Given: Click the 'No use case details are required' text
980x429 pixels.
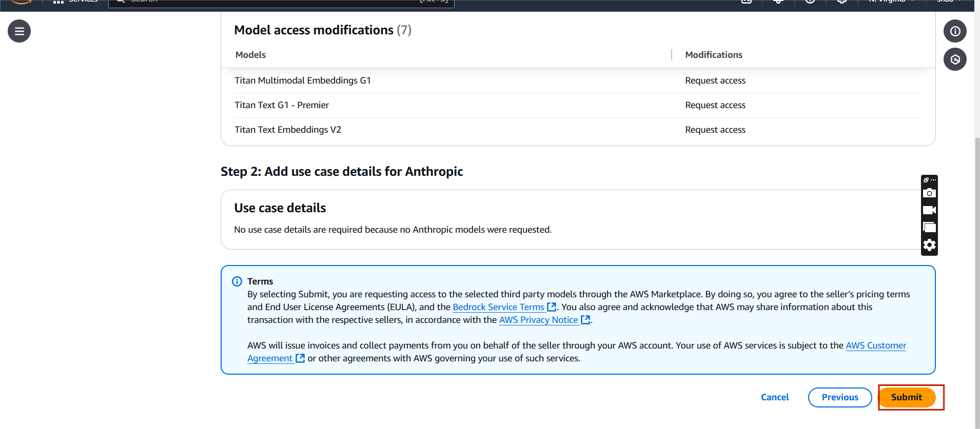Looking at the screenshot, I should (x=393, y=230).
